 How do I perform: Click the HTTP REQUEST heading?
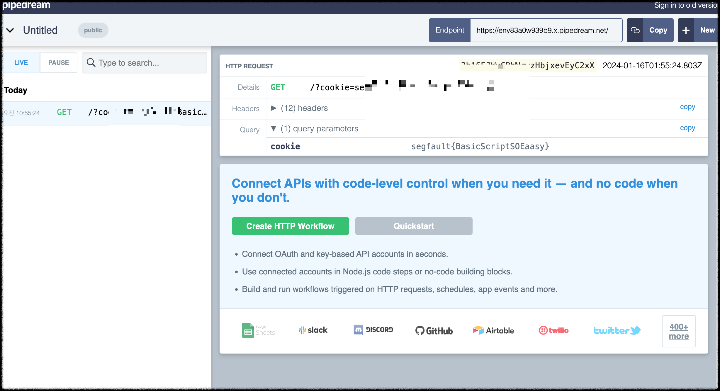tap(249, 66)
